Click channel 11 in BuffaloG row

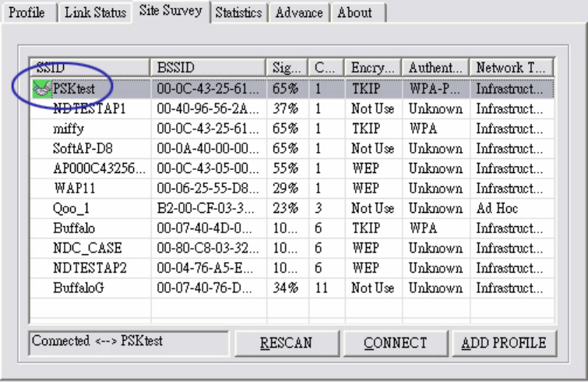pos(322,288)
